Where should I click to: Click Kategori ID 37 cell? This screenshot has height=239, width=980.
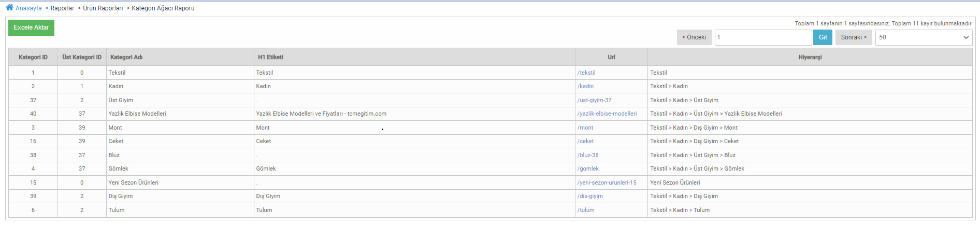pyautogui.click(x=33, y=100)
